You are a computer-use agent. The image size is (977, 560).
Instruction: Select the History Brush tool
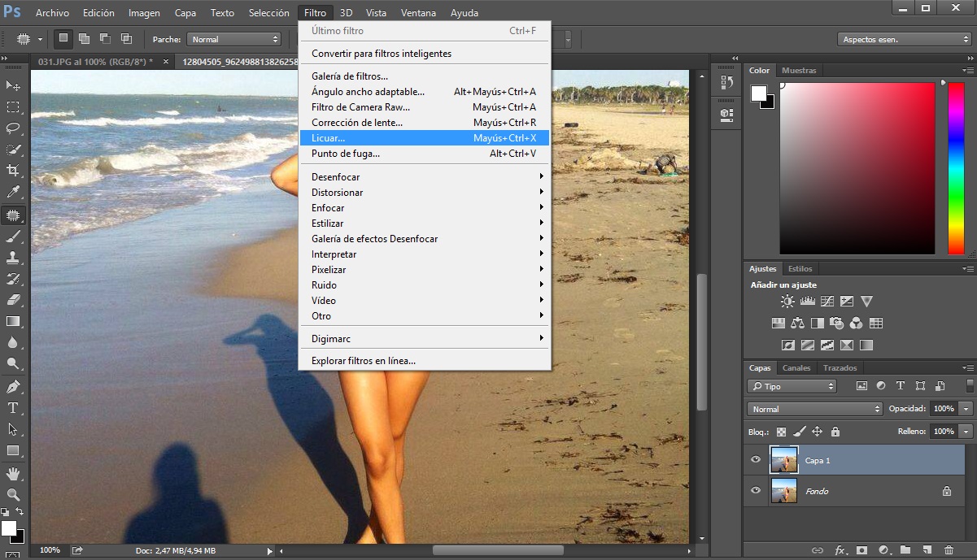(13, 279)
